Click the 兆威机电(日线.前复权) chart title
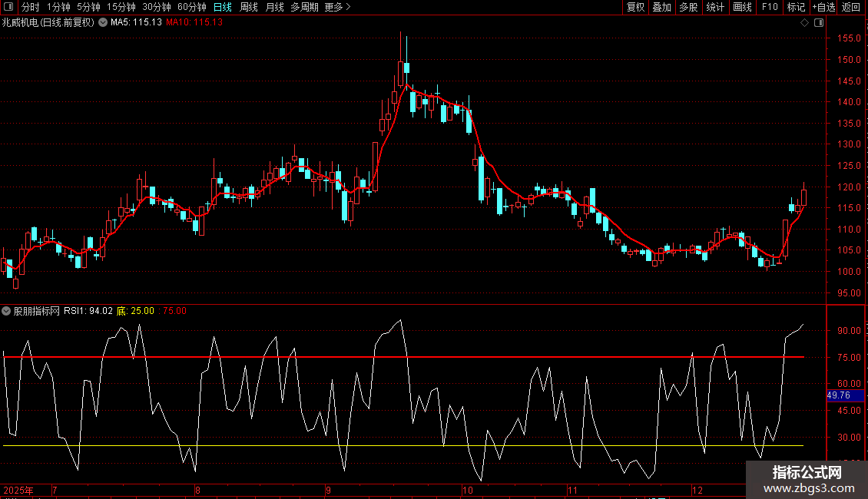868x499 pixels. tap(48, 23)
